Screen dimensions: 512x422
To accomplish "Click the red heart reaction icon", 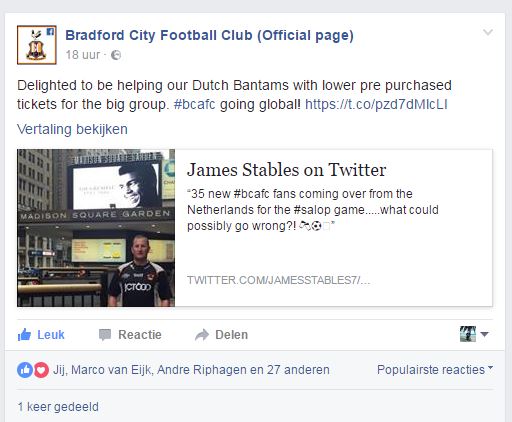I will click(41, 370).
